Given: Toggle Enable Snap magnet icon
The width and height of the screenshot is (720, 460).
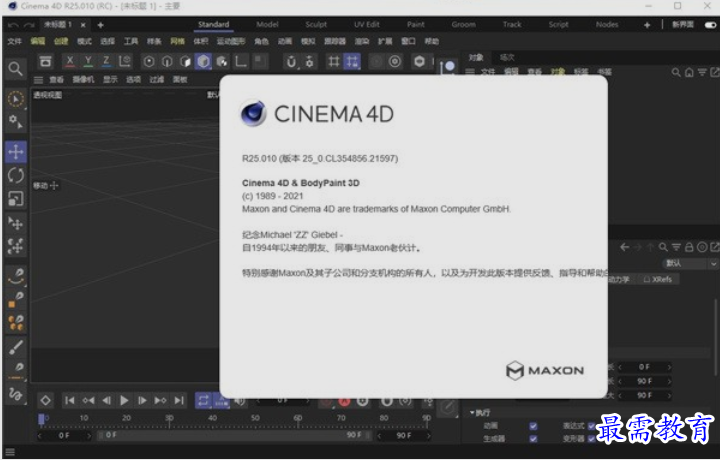Looking at the screenshot, I should click(x=291, y=62).
